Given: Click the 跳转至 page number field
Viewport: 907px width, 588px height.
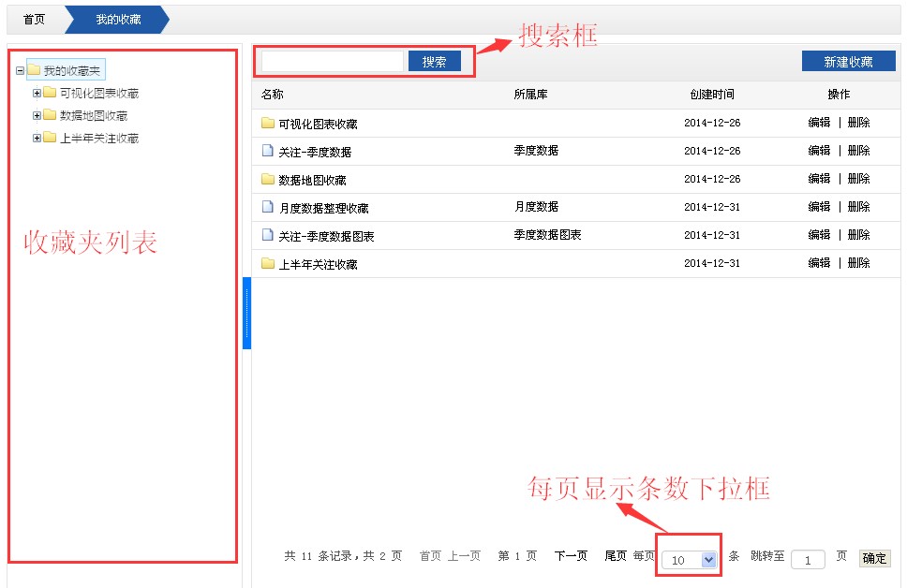Looking at the screenshot, I should [808, 560].
